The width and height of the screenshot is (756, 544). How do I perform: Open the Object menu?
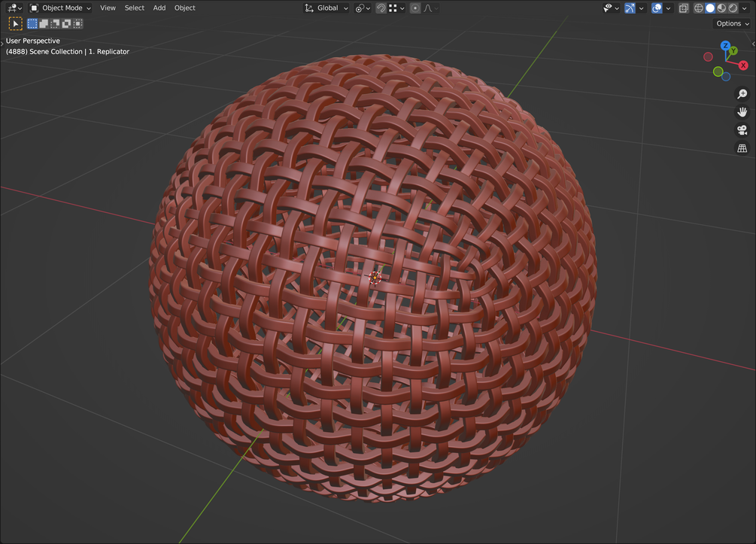184,8
